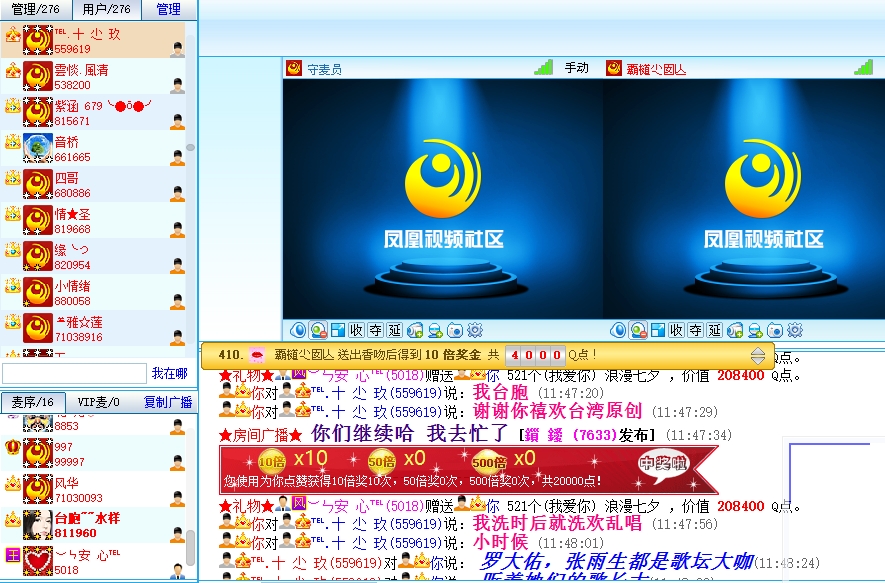Click the kiss gift icon in prize banner
The image size is (885, 583).
257,355
